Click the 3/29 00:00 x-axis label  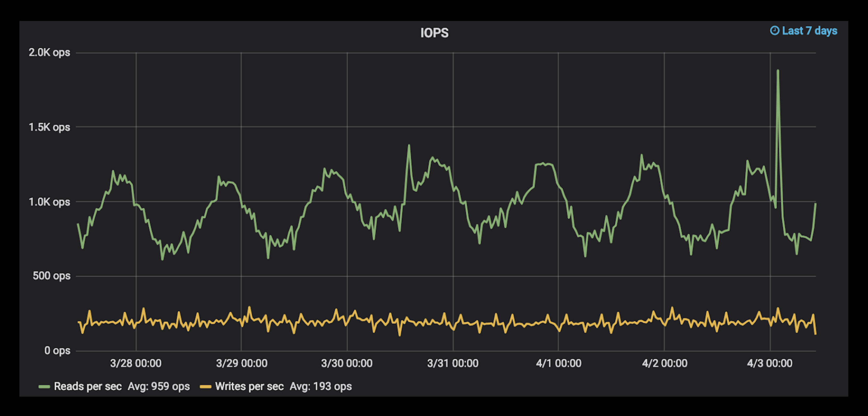pos(242,363)
